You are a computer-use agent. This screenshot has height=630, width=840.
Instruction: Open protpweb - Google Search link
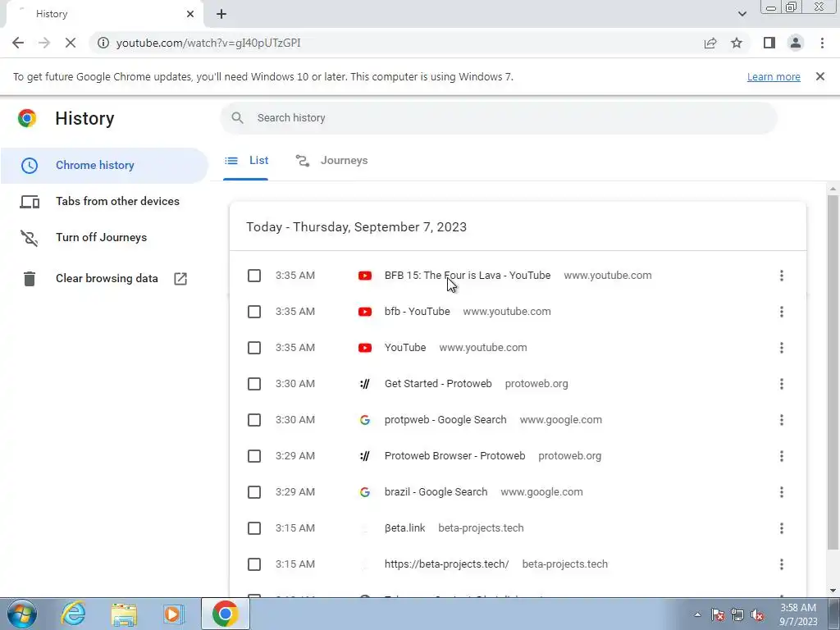click(445, 420)
